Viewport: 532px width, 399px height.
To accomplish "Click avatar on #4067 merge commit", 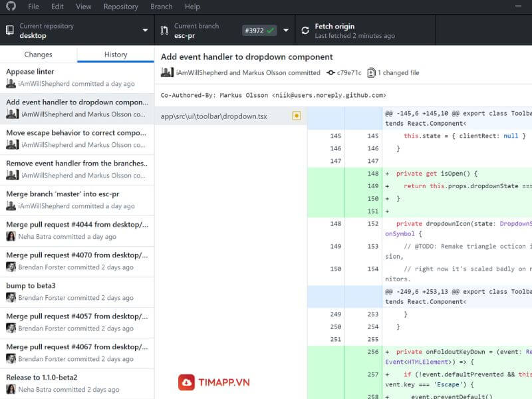I will tap(11, 358).
